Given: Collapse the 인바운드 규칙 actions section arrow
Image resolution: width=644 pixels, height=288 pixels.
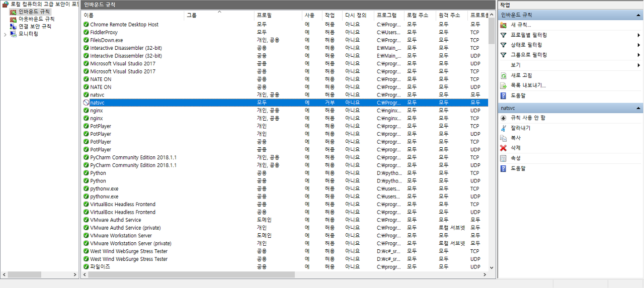Looking at the screenshot, I should 638,15.
